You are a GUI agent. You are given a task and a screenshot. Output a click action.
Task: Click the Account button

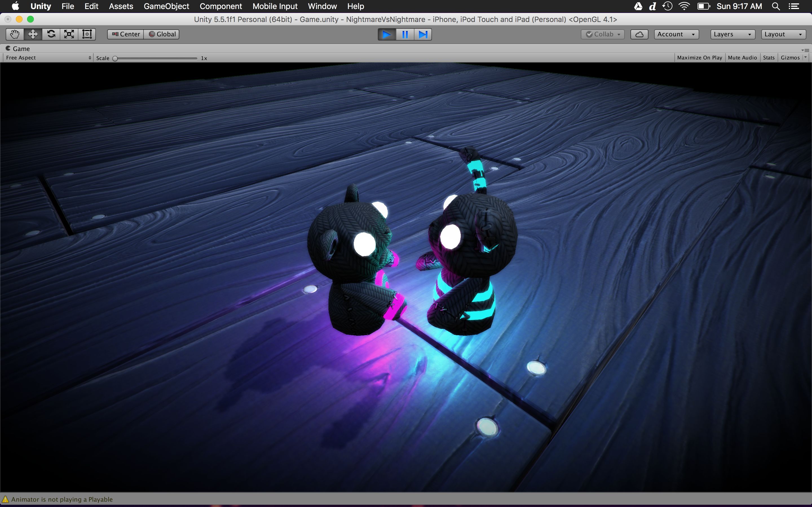676,34
